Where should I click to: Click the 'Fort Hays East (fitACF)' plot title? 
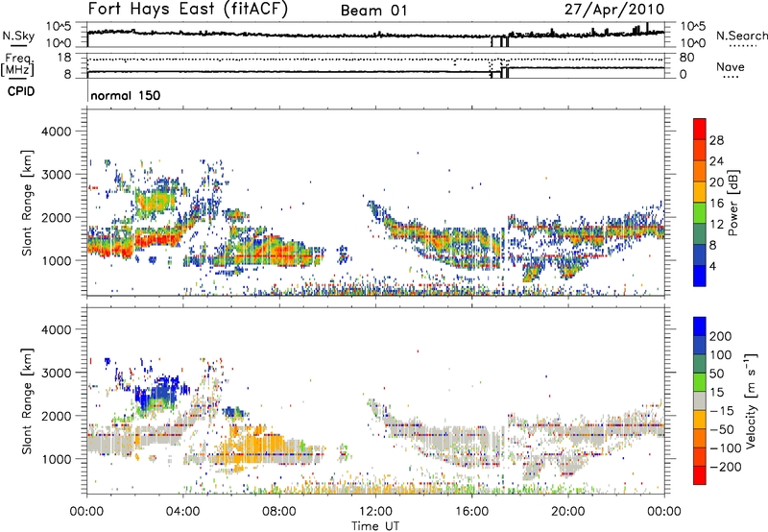click(x=188, y=9)
